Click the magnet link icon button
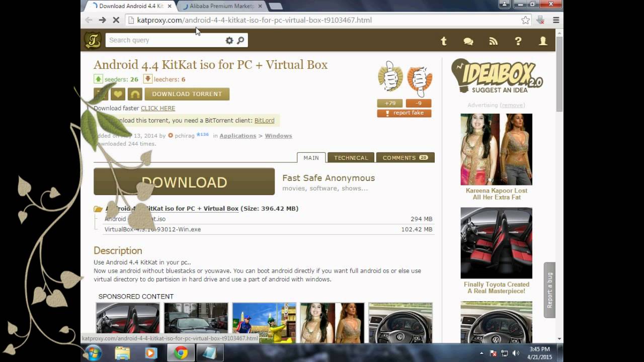The height and width of the screenshot is (362, 644). pyautogui.click(x=135, y=94)
